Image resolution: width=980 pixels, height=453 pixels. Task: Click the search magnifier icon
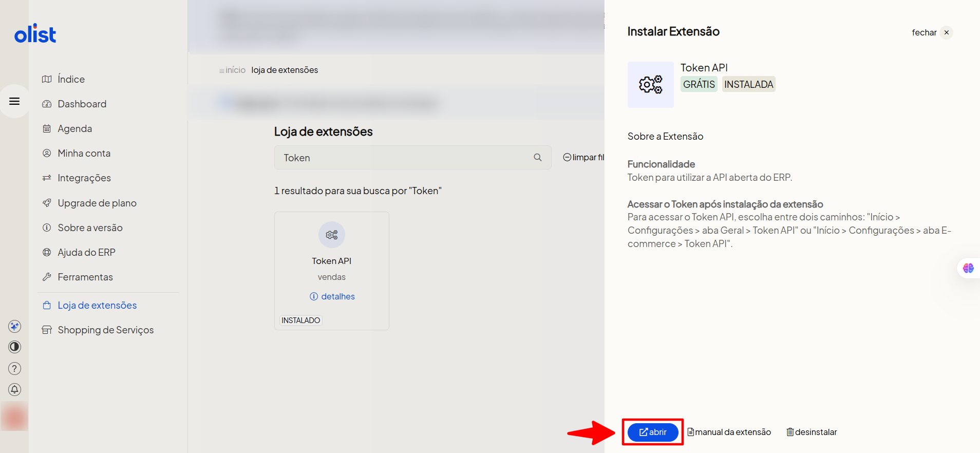(538, 158)
